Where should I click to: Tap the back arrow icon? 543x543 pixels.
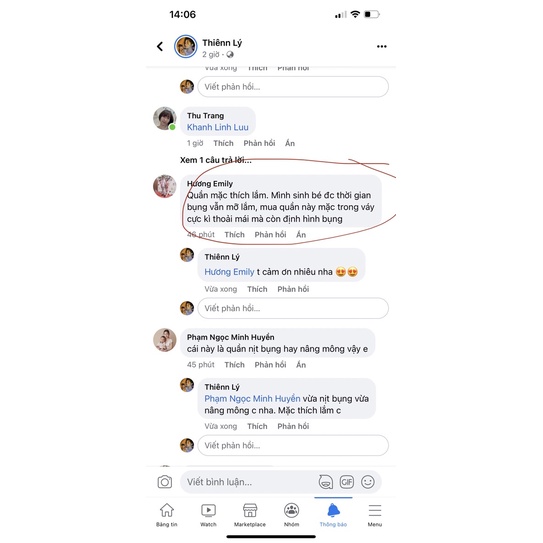(160, 46)
